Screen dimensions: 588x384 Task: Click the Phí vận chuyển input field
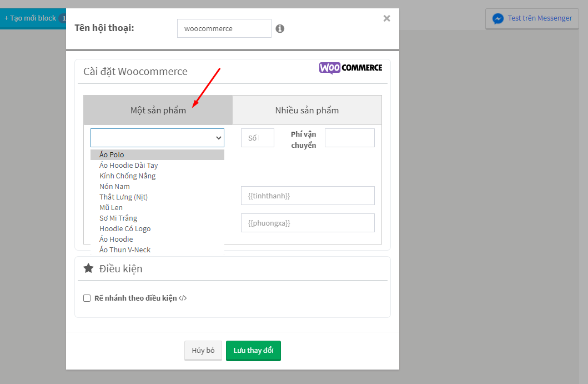[x=349, y=138]
